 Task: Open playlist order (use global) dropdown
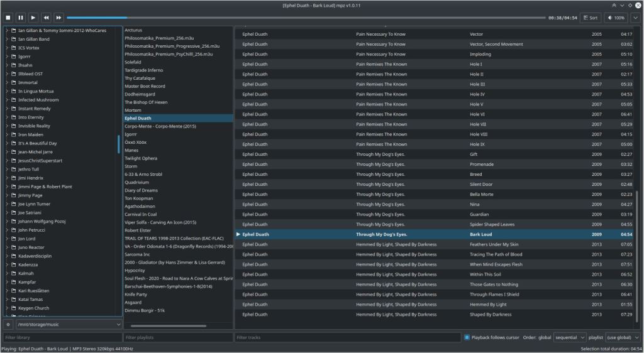[x=622, y=337]
